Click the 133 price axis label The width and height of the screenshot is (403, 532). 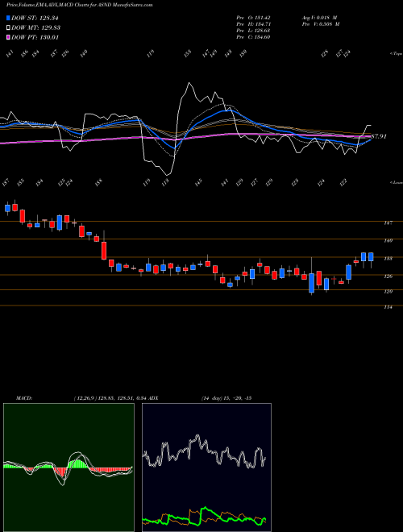[388, 259]
